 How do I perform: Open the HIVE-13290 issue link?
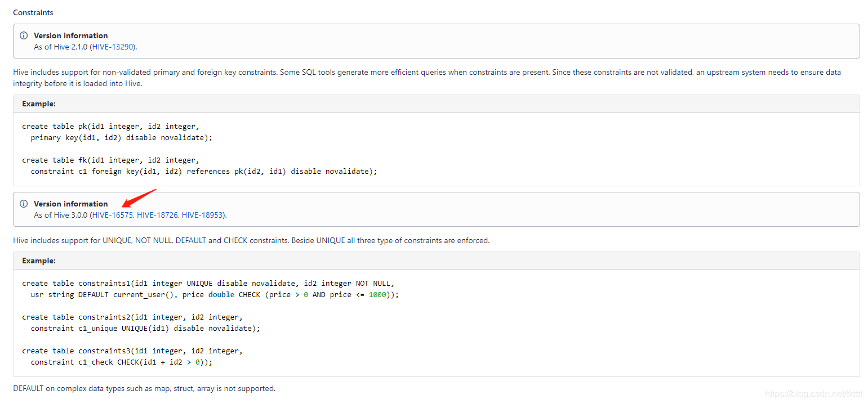point(113,47)
